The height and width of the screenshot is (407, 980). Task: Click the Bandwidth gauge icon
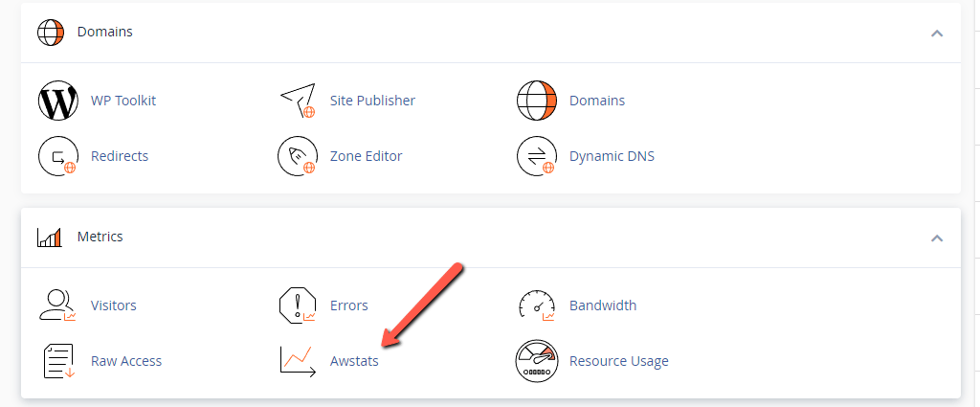click(x=536, y=305)
